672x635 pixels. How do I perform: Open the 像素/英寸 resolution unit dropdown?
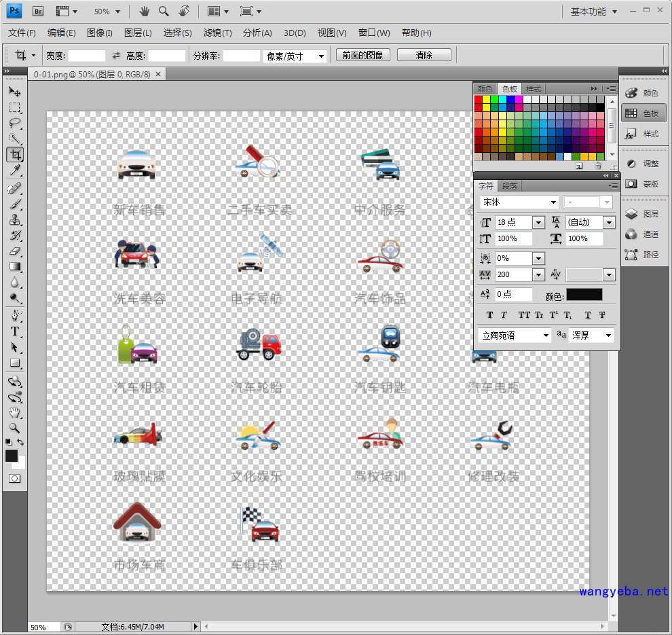(295, 56)
